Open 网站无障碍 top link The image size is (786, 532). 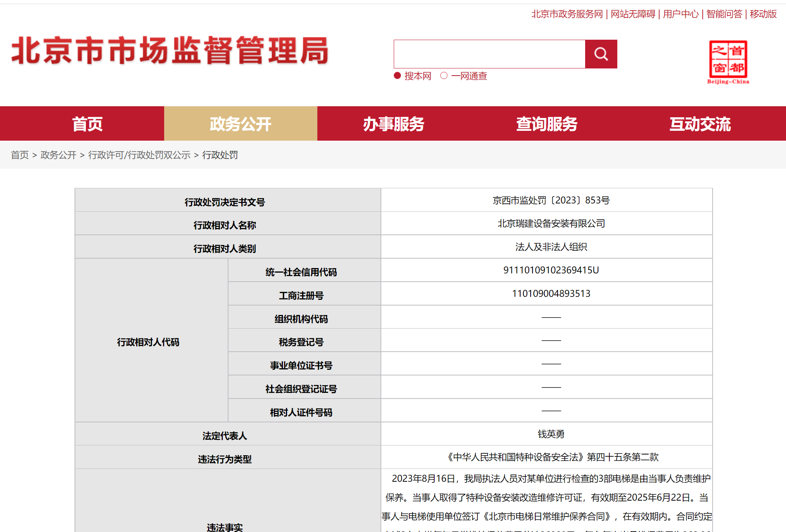633,14
